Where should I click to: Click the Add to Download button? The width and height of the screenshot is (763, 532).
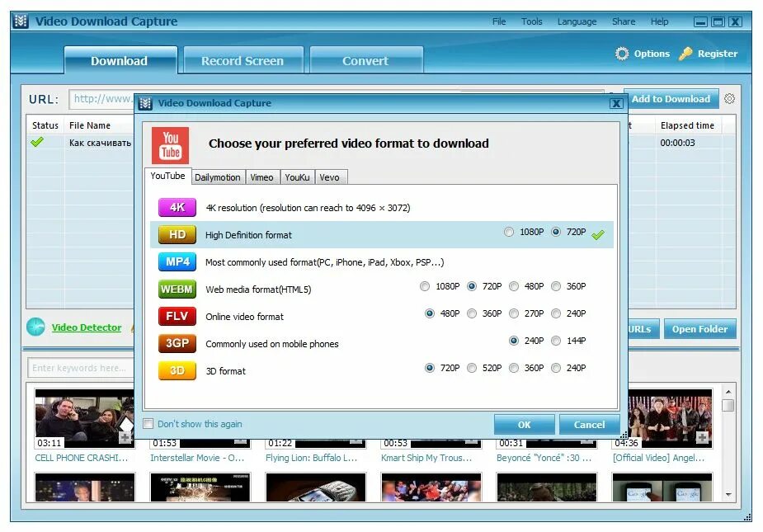[x=671, y=99]
